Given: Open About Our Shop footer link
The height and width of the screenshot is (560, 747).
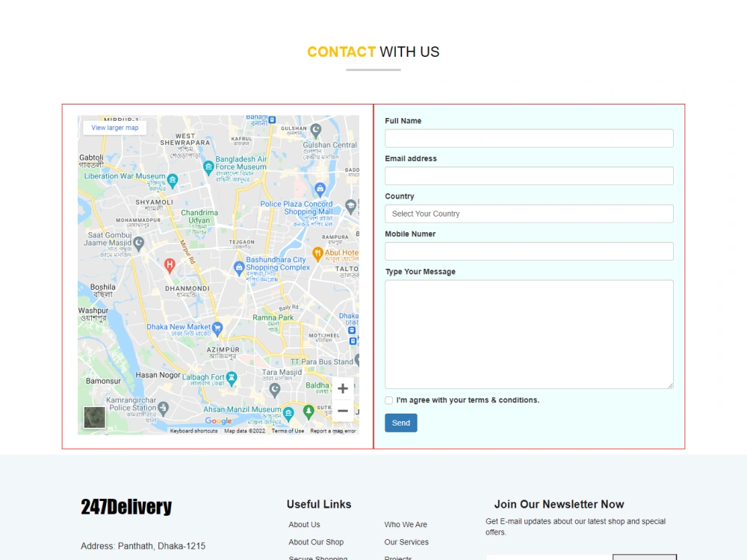Looking at the screenshot, I should point(316,542).
